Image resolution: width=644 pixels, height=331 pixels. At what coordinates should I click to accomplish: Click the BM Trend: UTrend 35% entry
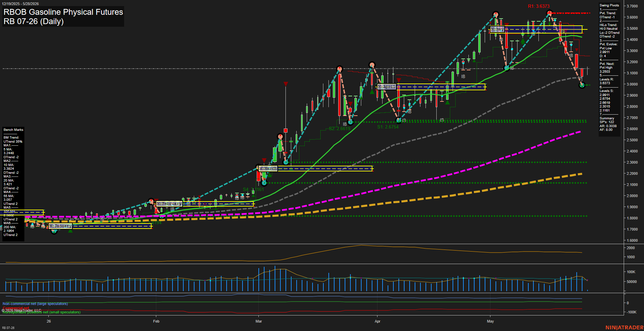13,140
